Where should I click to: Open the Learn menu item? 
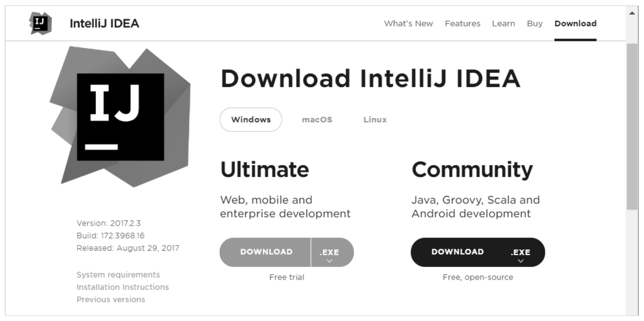coord(503,24)
